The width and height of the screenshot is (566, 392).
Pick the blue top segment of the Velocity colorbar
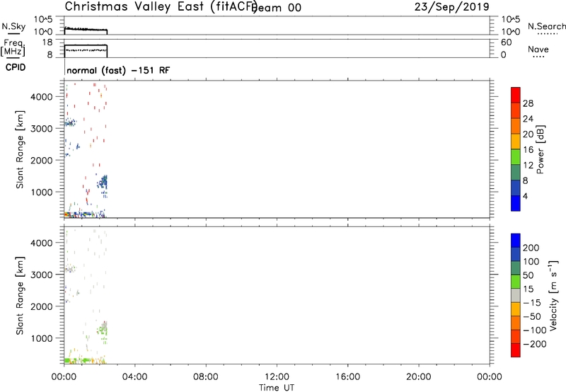click(x=516, y=241)
